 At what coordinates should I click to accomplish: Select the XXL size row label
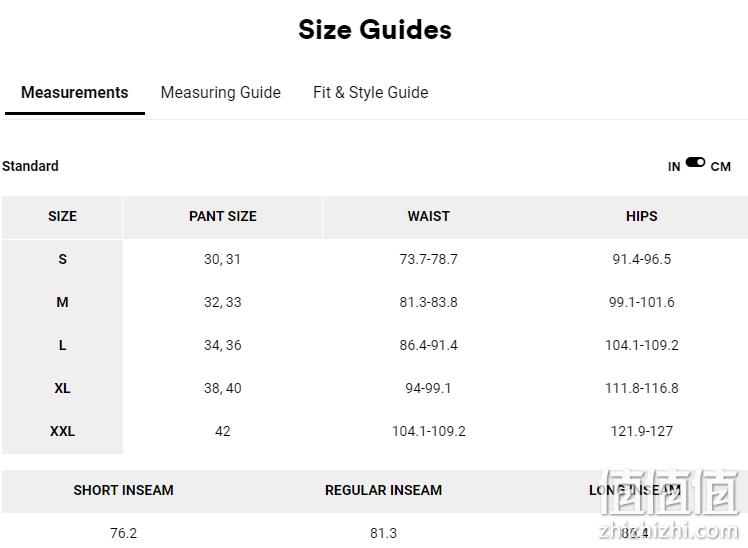tap(62, 431)
